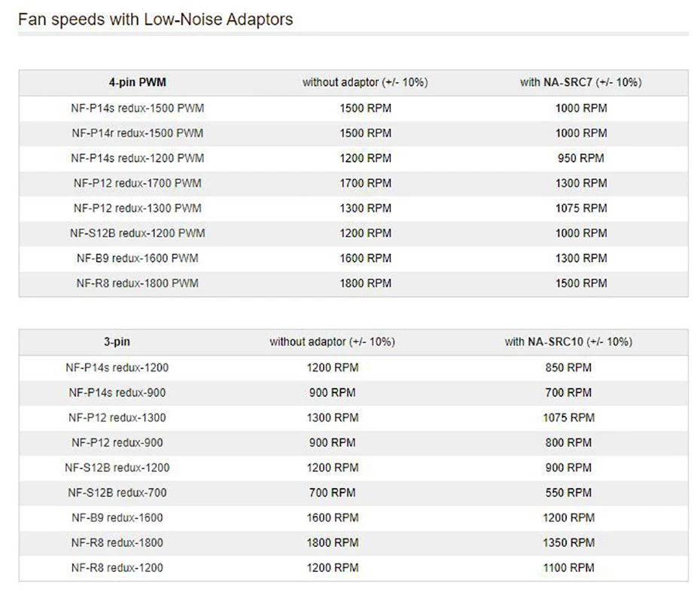Click the 1350 RPM value
Image resolution: width=700 pixels, height=592 pixels.
[568, 542]
